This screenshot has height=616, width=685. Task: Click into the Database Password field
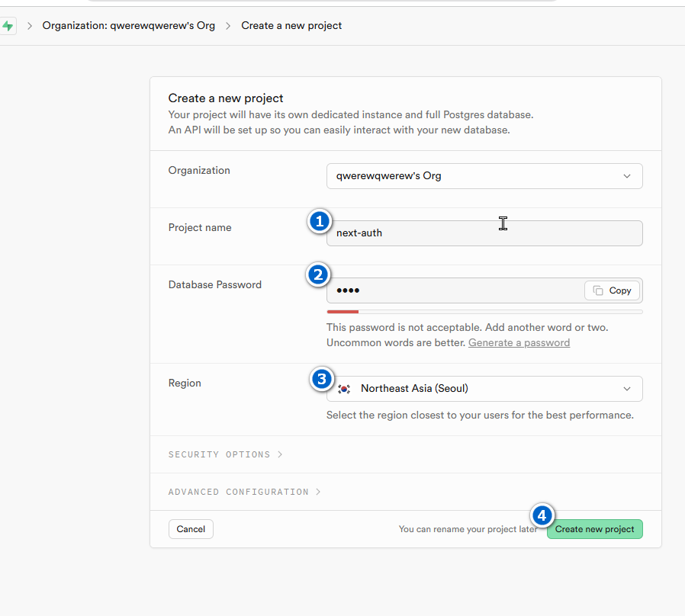point(454,290)
